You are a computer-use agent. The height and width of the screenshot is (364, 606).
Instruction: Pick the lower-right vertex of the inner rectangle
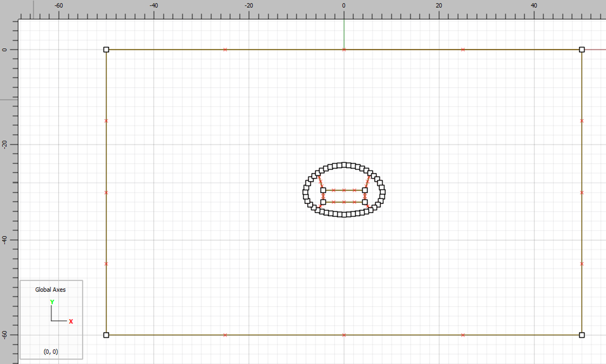[x=365, y=202]
